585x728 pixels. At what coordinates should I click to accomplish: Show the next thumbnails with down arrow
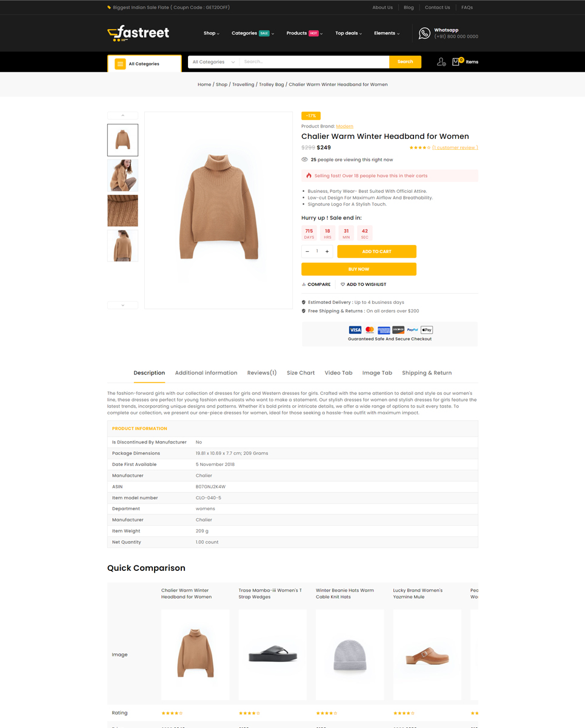point(122,305)
